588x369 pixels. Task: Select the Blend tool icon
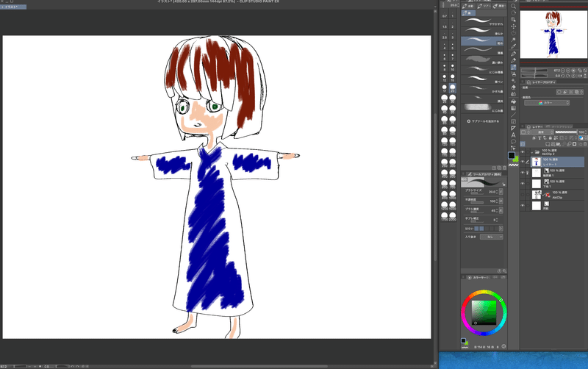[x=513, y=94]
